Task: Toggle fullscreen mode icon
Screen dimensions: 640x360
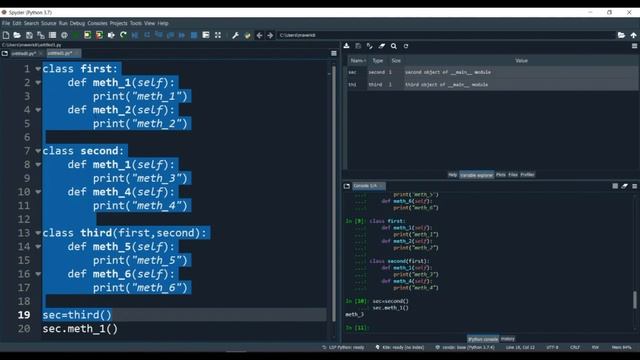Action: pyautogui.click(x=218, y=36)
